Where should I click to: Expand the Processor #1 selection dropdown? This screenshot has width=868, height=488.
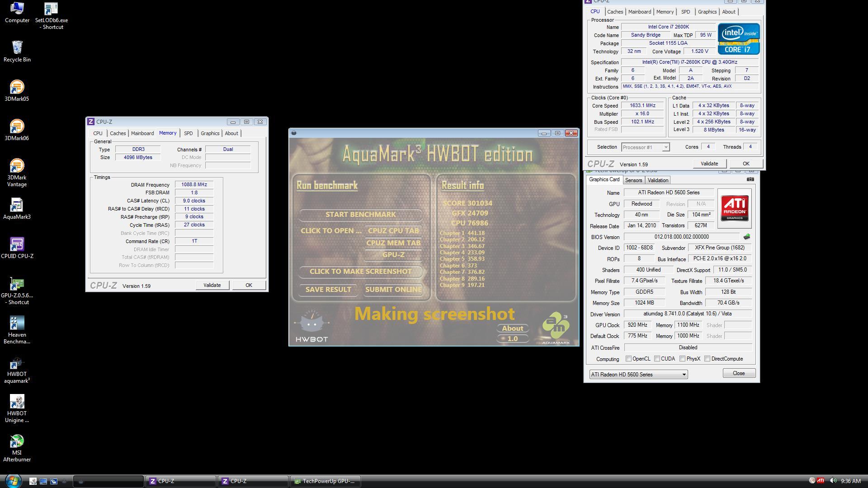pyautogui.click(x=646, y=147)
